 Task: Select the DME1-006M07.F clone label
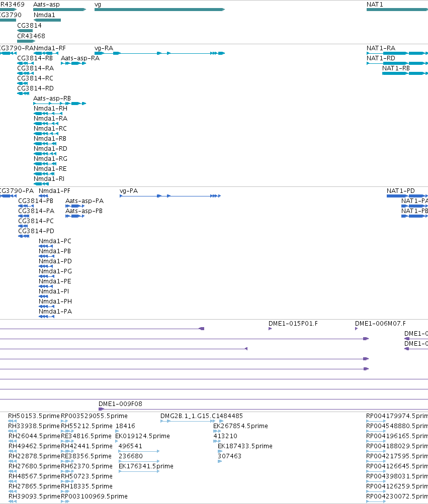(x=380, y=324)
